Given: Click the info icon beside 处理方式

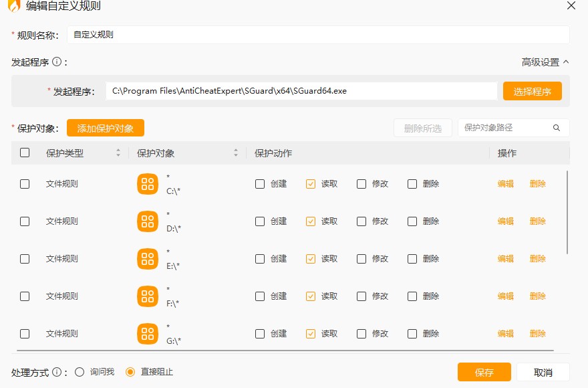Looking at the screenshot, I should coord(57,372).
